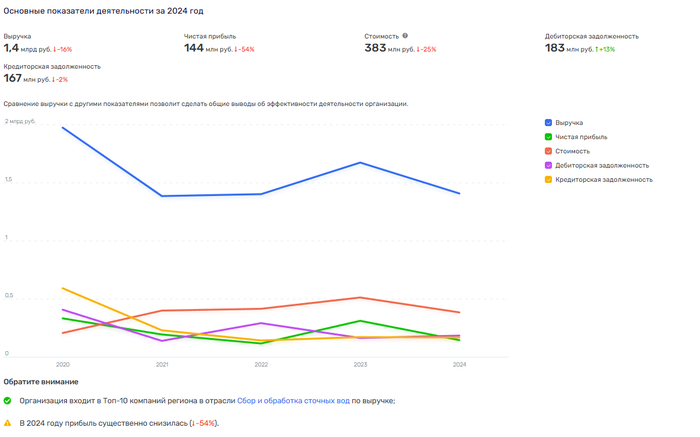Click the red down arrow beside -2%
The width and height of the screenshot is (700, 437).
point(54,79)
